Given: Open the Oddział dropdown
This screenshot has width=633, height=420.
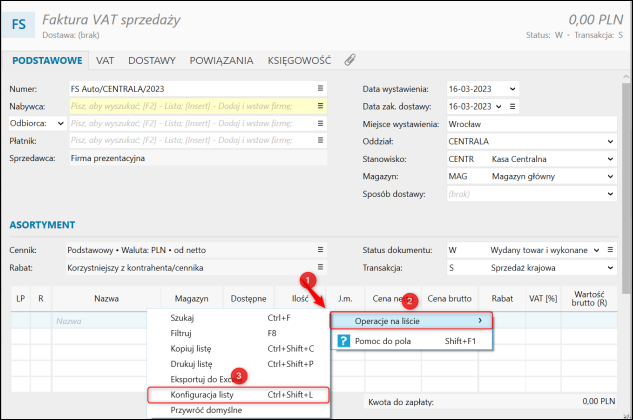Looking at the screenshot, I should coord(611,141).
